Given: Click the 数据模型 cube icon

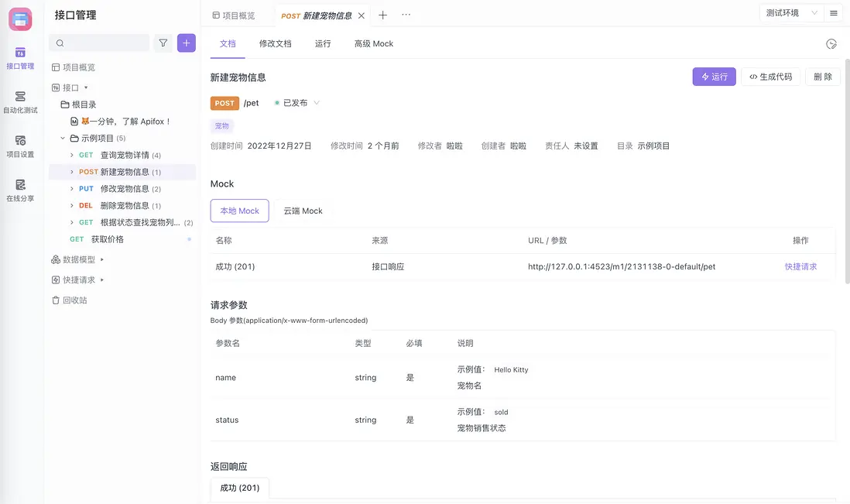Looking at the screenshot, I should point(55,259).
